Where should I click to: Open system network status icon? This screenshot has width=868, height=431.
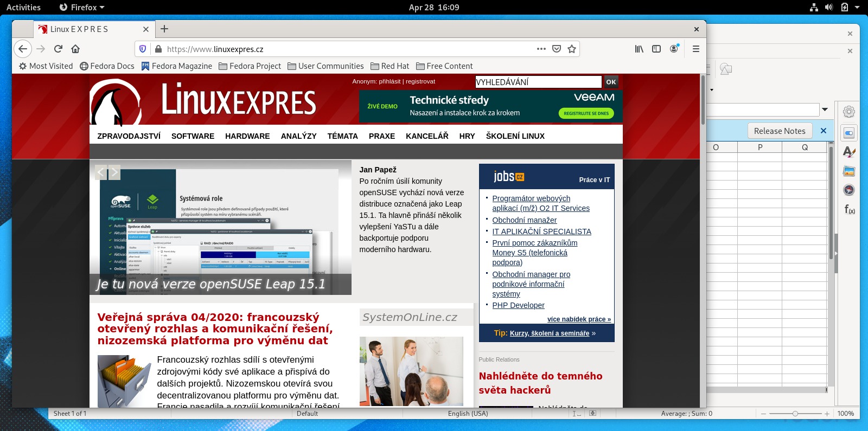click(x=814, y=7)
